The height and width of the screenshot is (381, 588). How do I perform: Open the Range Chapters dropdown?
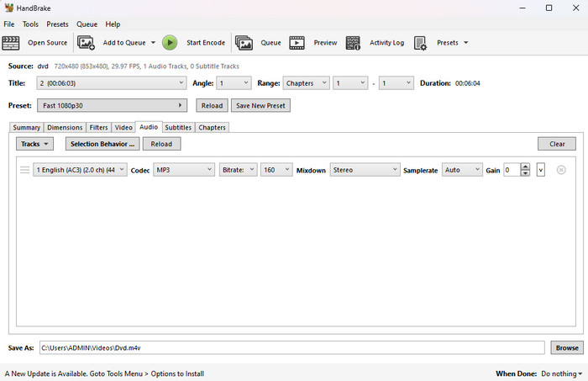tap(307, 83)
